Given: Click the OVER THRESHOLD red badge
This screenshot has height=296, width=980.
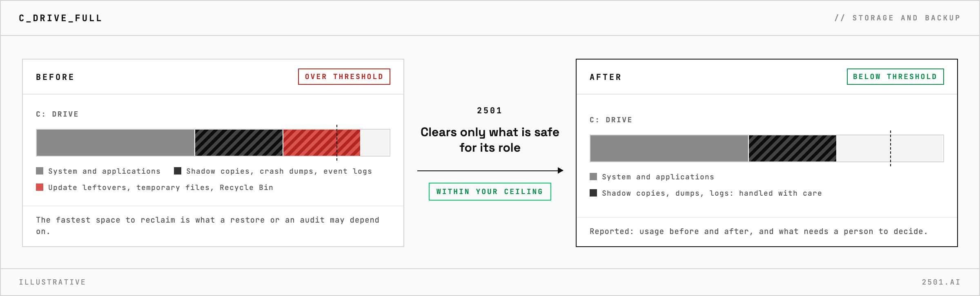Looking at the screenshot, I should [x=344, y=77].
